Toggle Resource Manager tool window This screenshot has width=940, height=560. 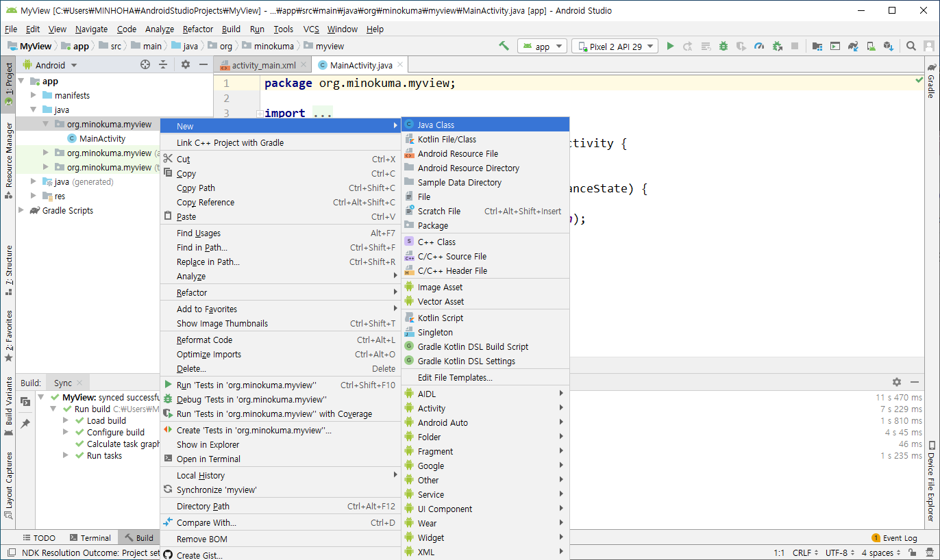[8, 160]
